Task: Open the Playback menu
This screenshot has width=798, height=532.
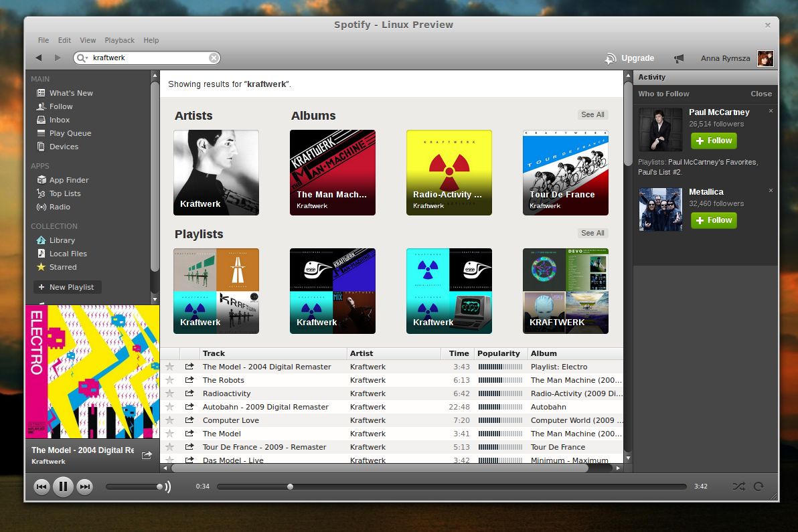Action: (x=120, y=40)
